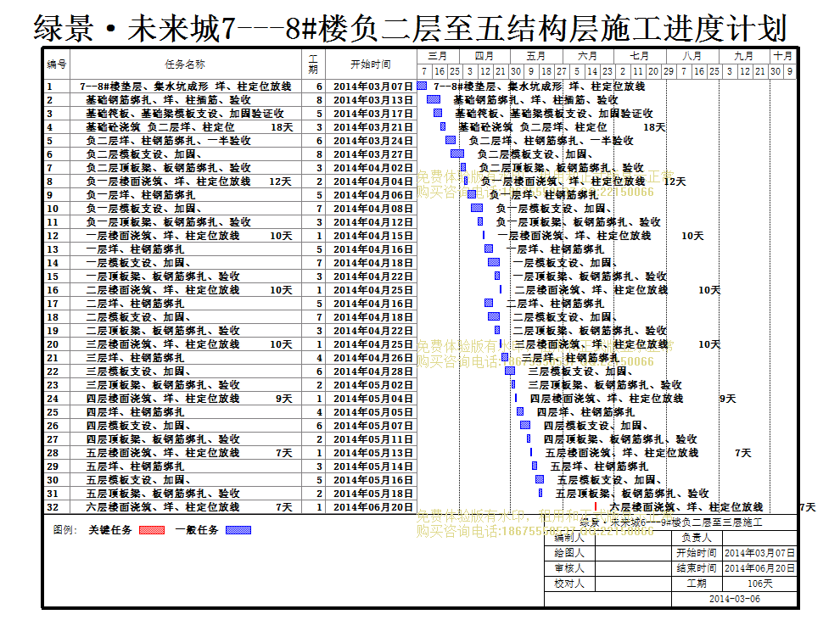Click the 绘图人 cell in title block
840x620 pixels.
[569, 553]
